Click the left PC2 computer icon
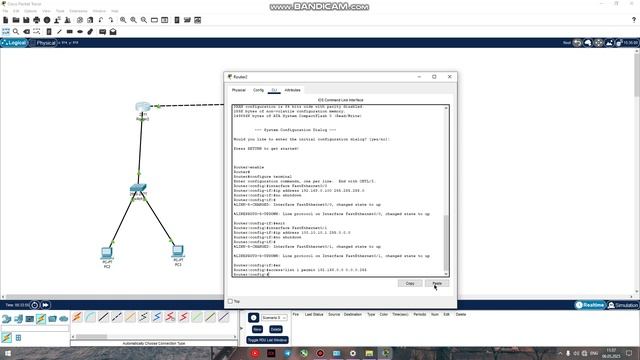The image size is (640, 360). tap(107, 253)
